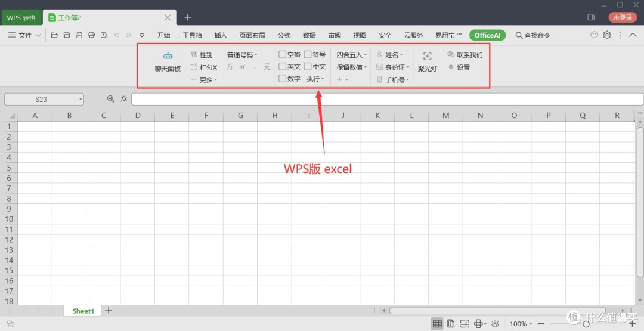Switch to the OfficeAI tab
The width and height of the screenshot is (644, 331).
click(x=487, y=35)
